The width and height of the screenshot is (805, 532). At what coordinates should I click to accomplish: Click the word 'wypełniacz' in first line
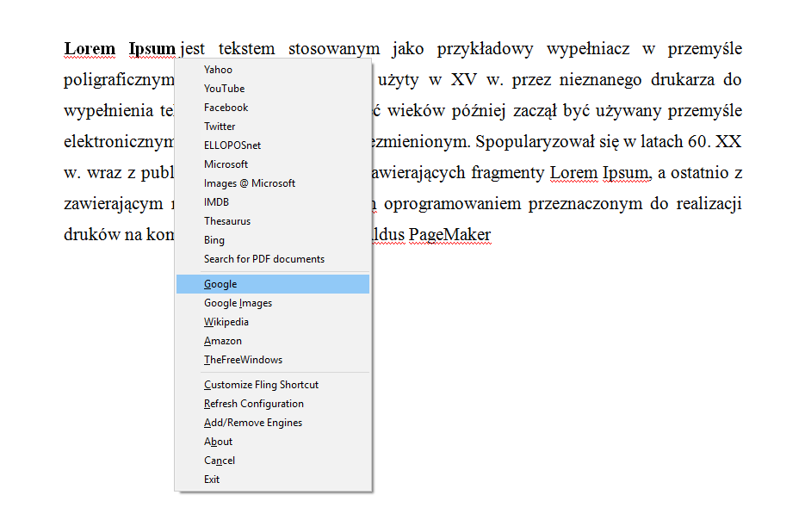pyautogui.click(x=588, y=49)
